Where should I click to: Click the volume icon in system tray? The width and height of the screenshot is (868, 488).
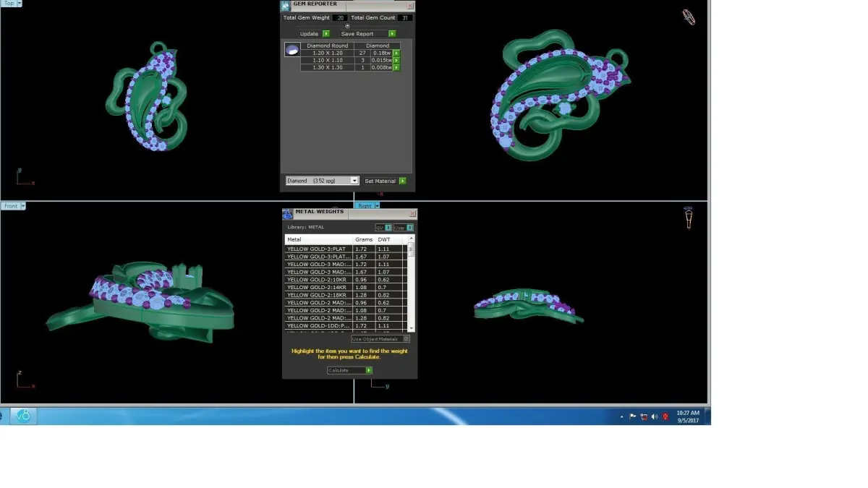click(x=655, y=416)
